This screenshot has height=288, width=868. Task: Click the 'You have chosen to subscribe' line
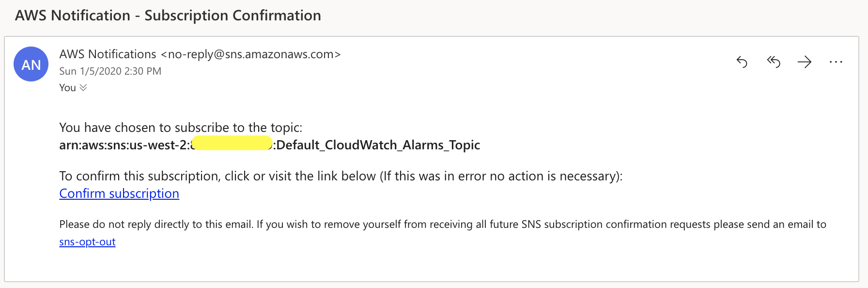[x=180, y=128]
